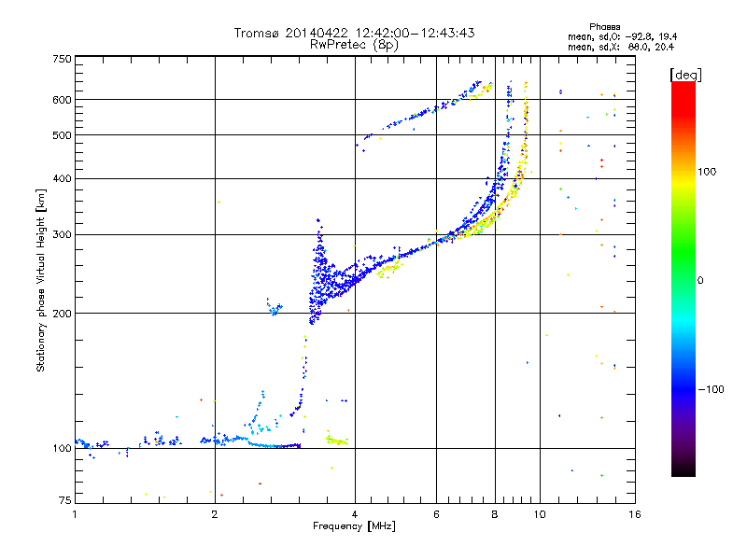Click the y-axis tick label '100'

point(62,449)
